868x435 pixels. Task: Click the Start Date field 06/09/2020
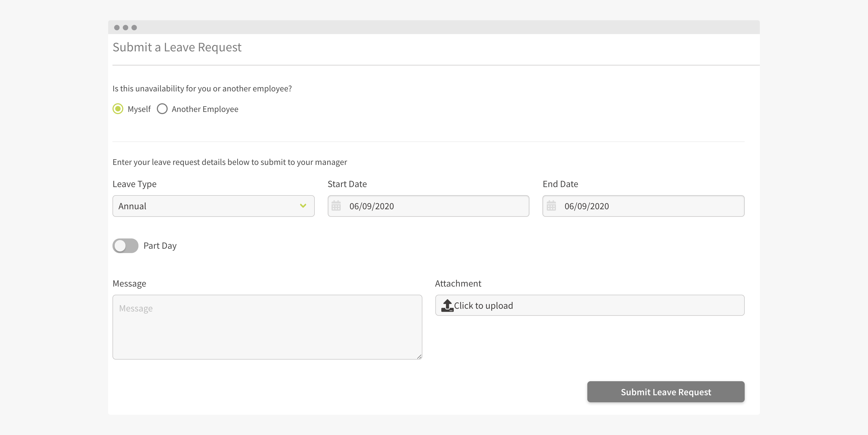coord(428,206)
